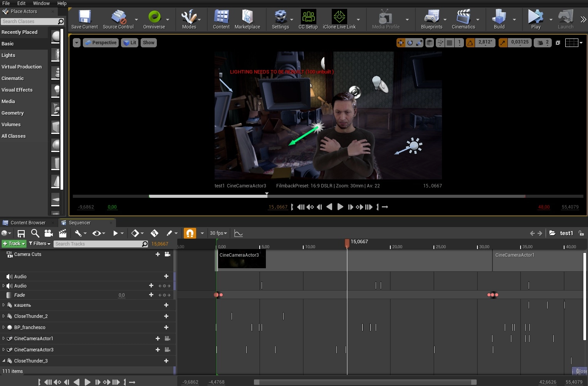Select the Lights category in Place Actors
Screen dimensions: 588x386
point(24,55)
